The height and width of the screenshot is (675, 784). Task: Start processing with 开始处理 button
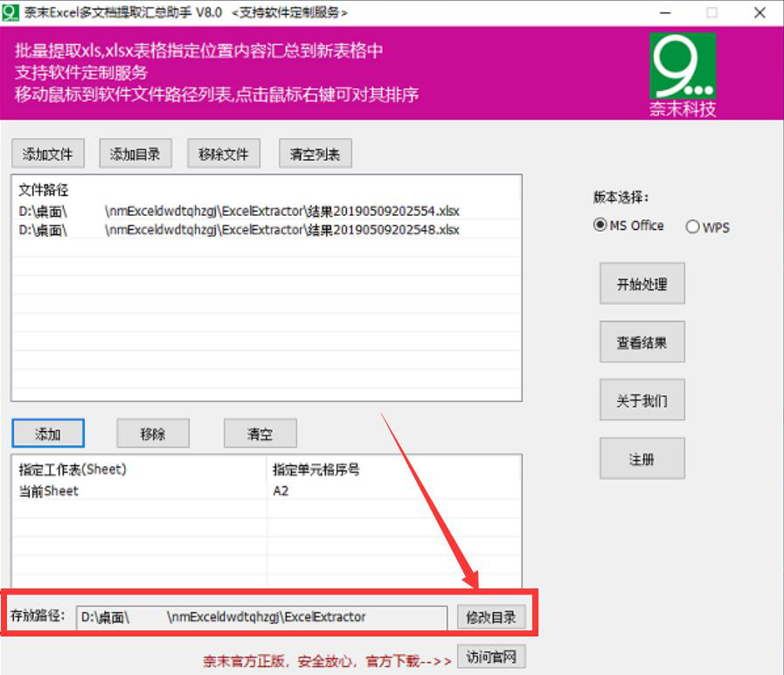642,283
